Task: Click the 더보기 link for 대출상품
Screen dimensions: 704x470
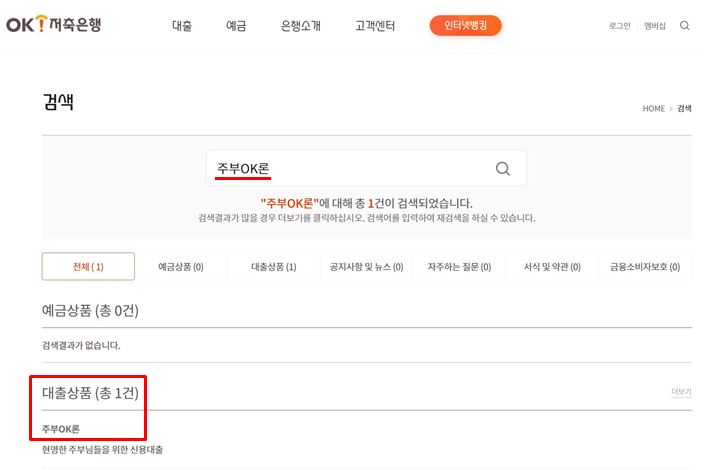Action: 681,391
